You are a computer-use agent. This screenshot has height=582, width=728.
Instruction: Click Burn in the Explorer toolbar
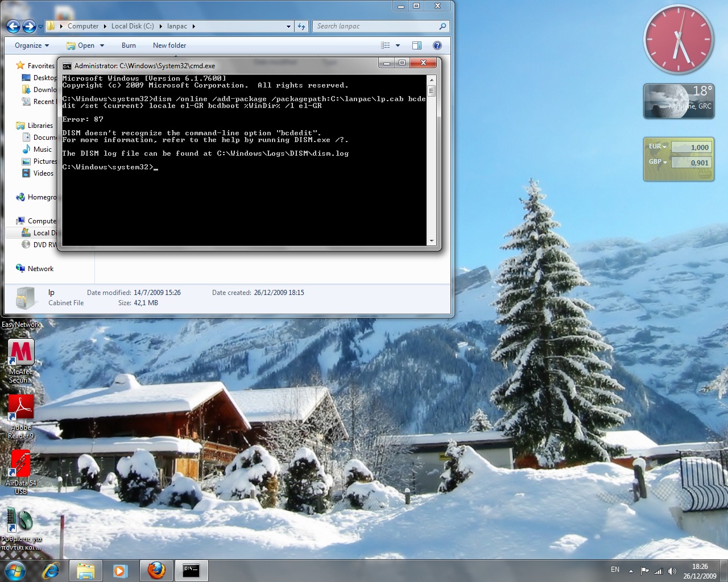[129, 45]
